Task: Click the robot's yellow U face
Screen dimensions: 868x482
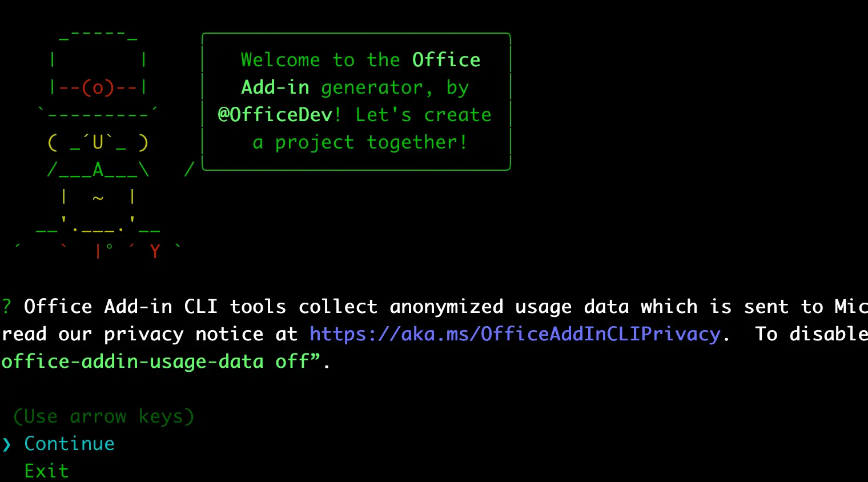Action: 98,142
